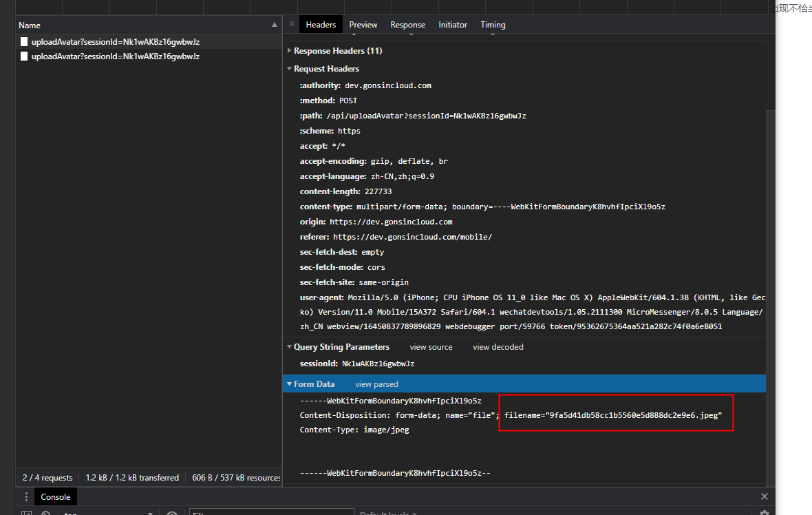The height and width of the screenshot is (515, 812).
Task: Open the console settings gear icon
Action: click(x=764, y=514)
